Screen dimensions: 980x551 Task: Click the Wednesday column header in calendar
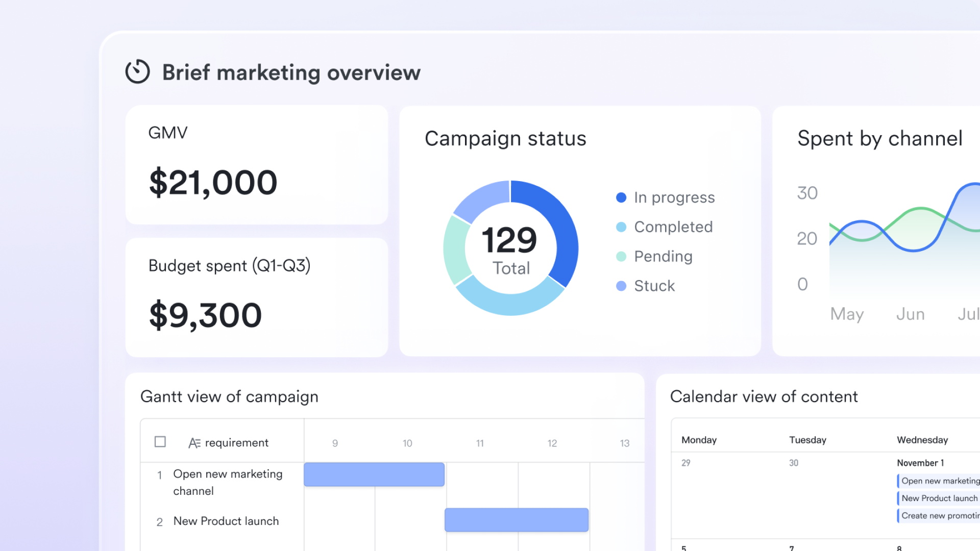pos(922,440)
